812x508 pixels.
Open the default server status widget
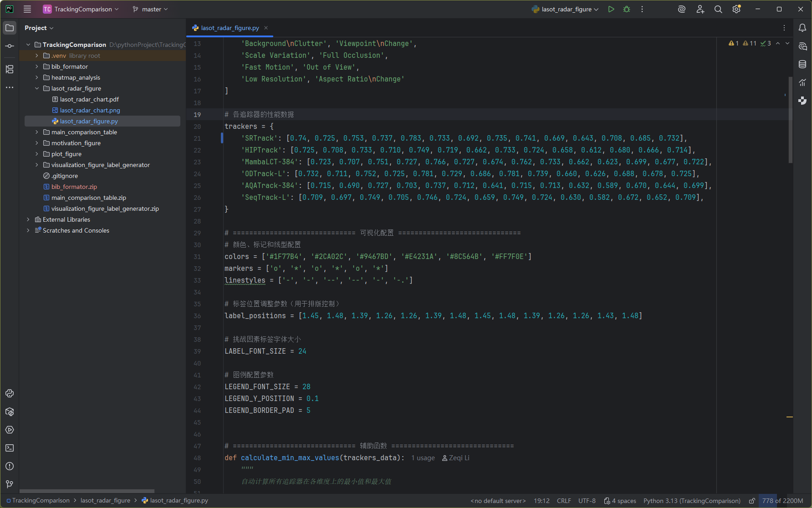tap(498, 501)
